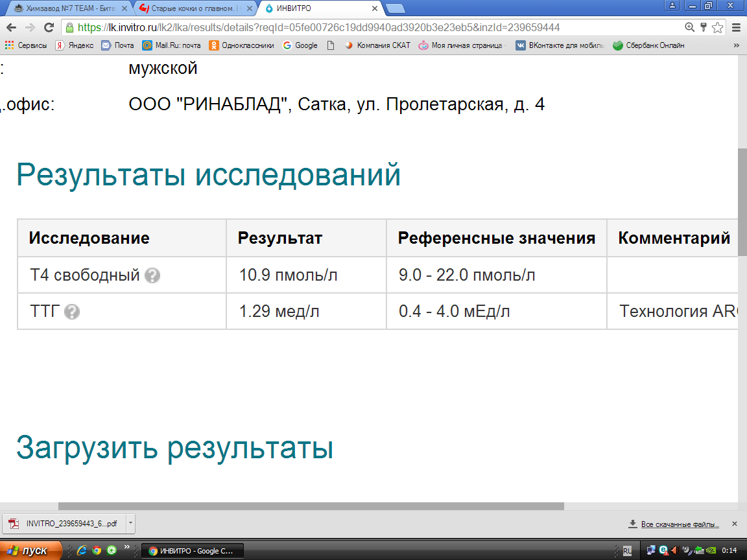Screen dimensions: 747x560
Task: Click the horizontal page scrollbar thumb
Action: click(x=311, y=506)
